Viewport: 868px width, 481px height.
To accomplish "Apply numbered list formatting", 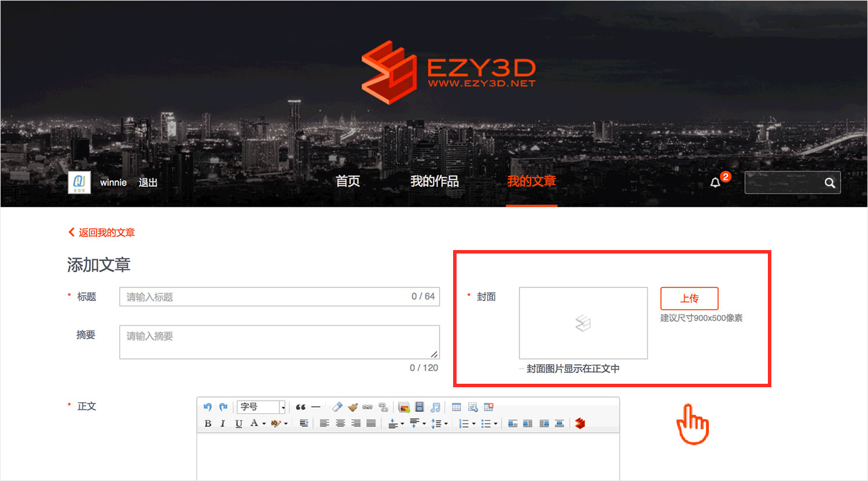I will [x=464, y=424].
